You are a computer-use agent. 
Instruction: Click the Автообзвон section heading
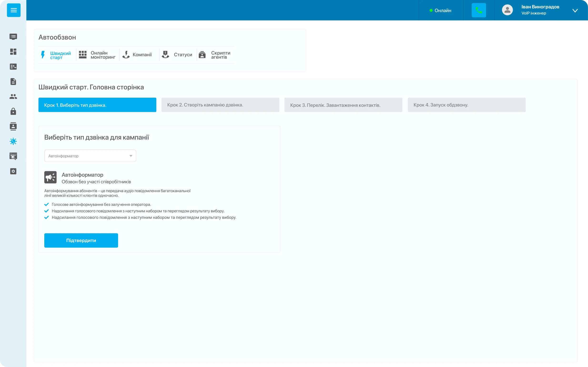57,37
